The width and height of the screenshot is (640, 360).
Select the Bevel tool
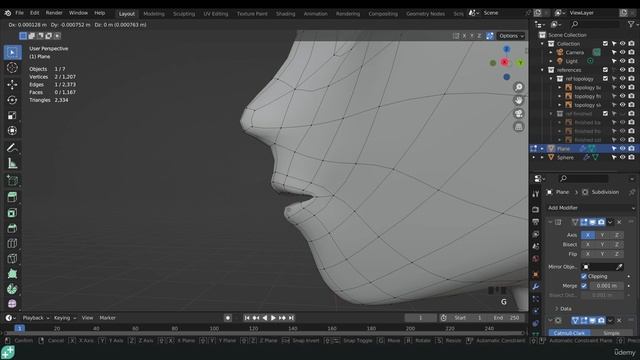(x=12, y=228)
